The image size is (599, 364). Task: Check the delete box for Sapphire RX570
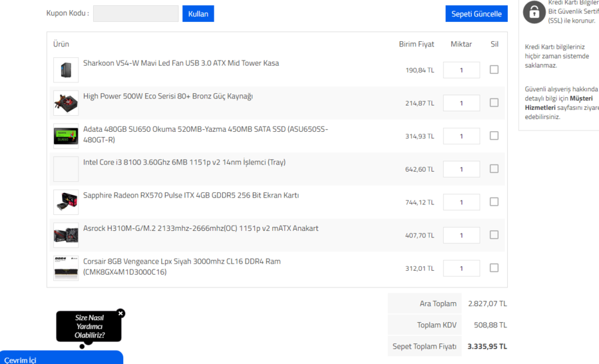[x=494, y=202]
